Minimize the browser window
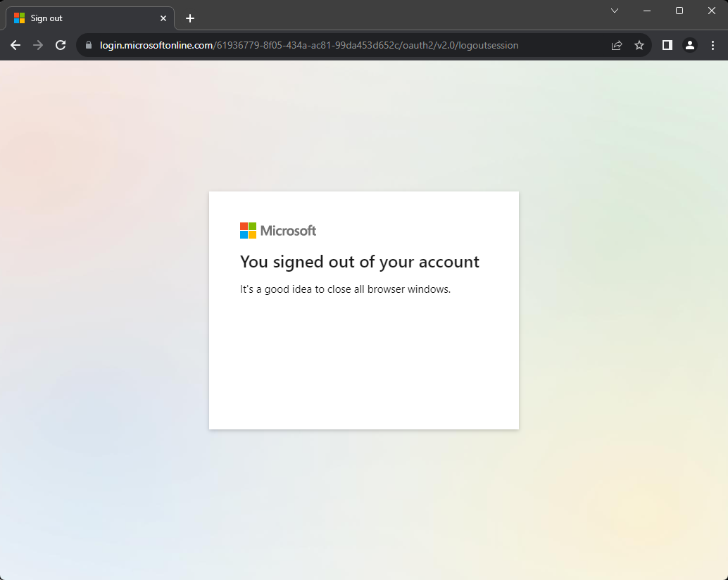 point(647,11)
